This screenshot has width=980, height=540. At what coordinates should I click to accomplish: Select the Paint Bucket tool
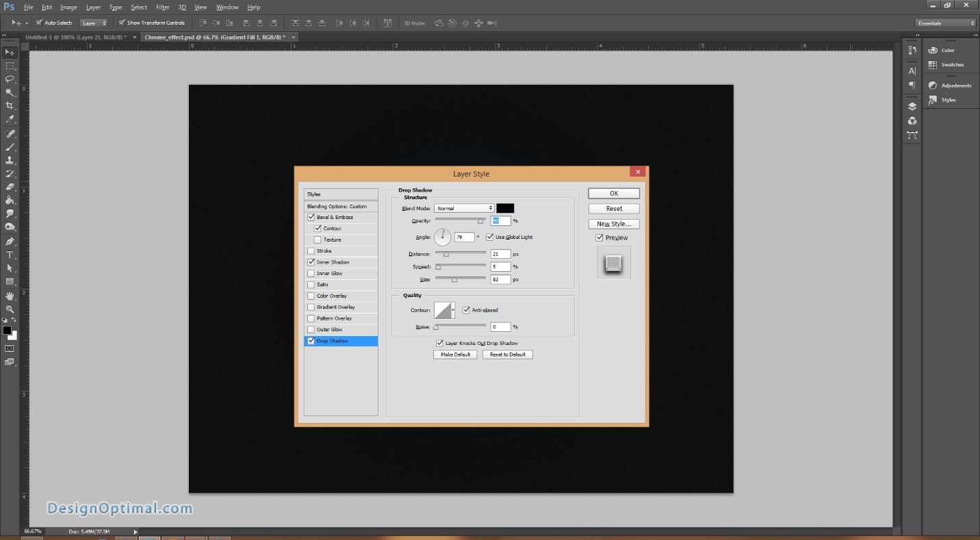tap(10, 201)
